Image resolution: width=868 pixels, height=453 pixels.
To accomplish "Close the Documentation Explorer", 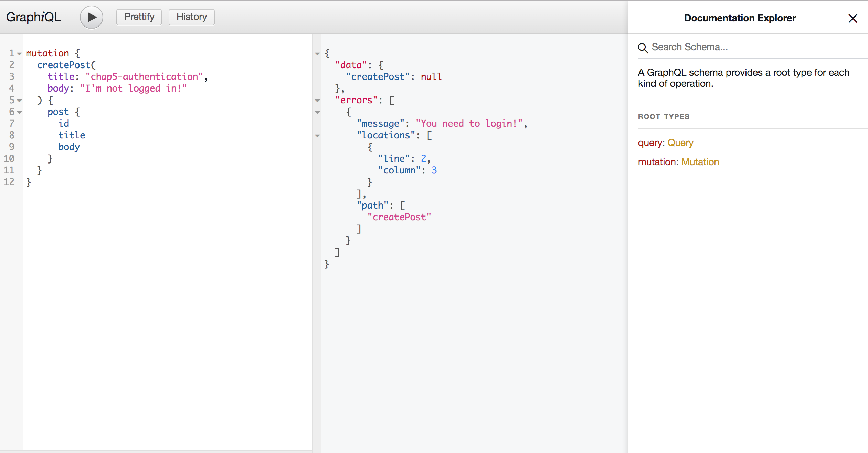I will [x=853, y=18].
